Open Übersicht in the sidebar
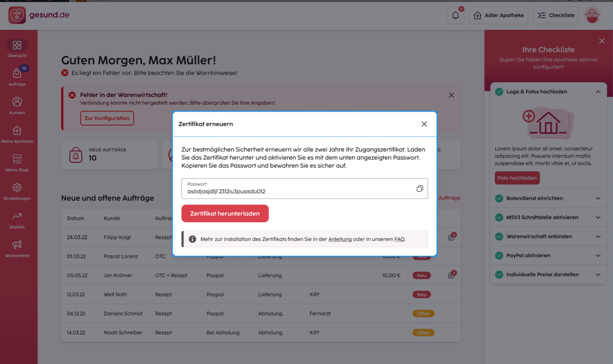Viewport: 613px width, 364px height. (17, 49)
